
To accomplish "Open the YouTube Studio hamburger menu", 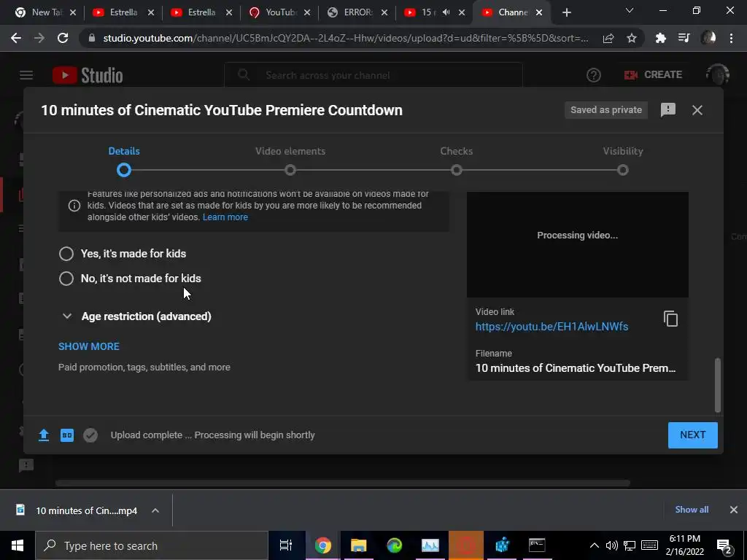I will click(x=26, y=75).
